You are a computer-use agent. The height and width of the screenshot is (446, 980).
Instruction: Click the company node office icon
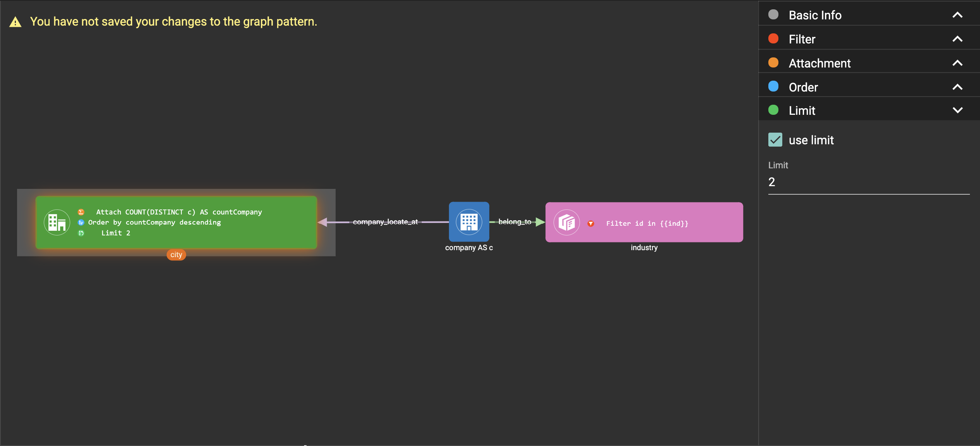click(469, 222)
